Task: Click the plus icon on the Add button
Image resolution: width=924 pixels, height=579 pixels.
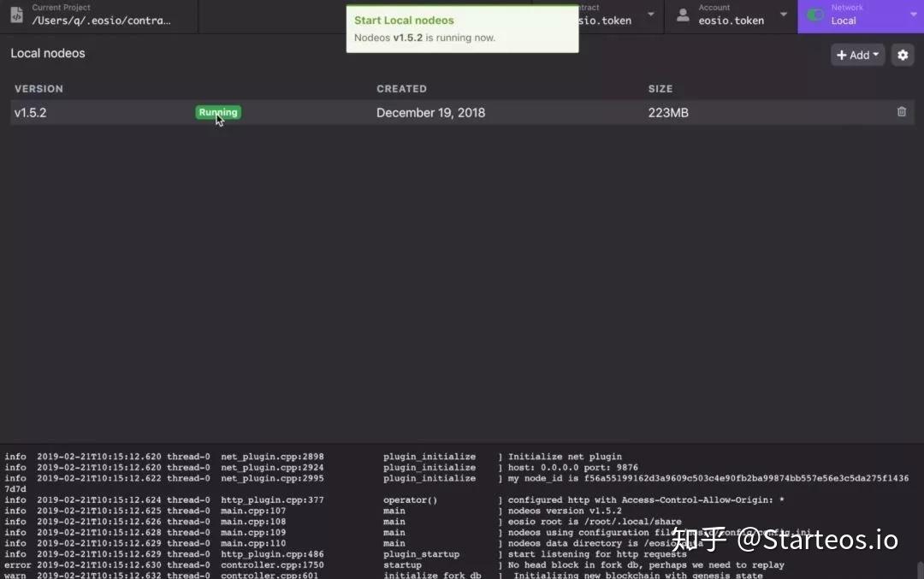Action: 844,54
